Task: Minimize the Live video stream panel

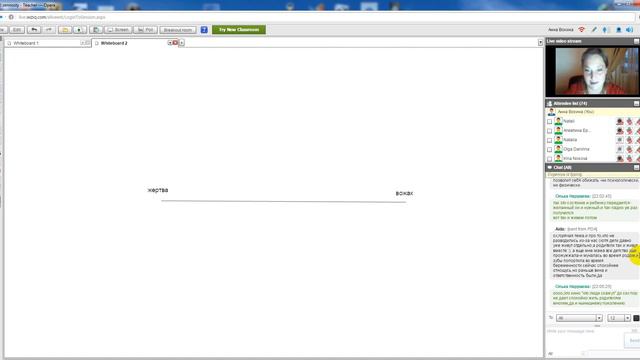Action: 636,42
